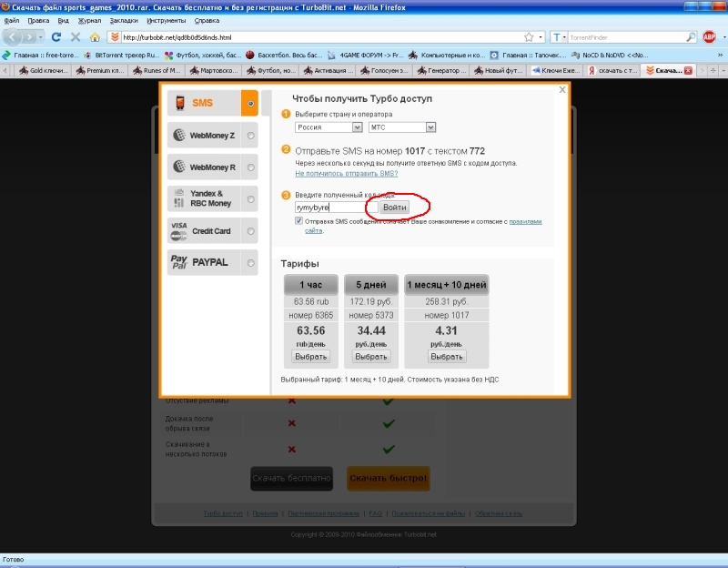Choose the 1 час tariff Выбрать button
This screenshot has height=568, width=728.
[310, 357]
